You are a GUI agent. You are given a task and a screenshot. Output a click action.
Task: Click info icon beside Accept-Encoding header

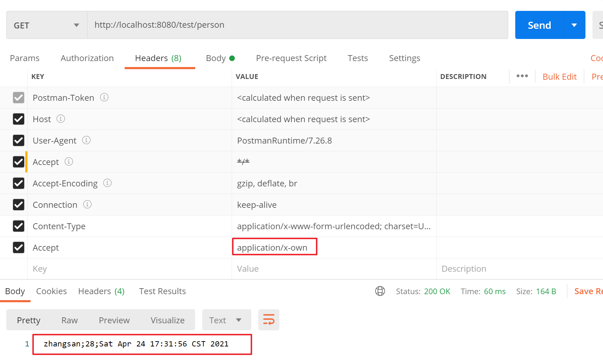tap(107, 183)
